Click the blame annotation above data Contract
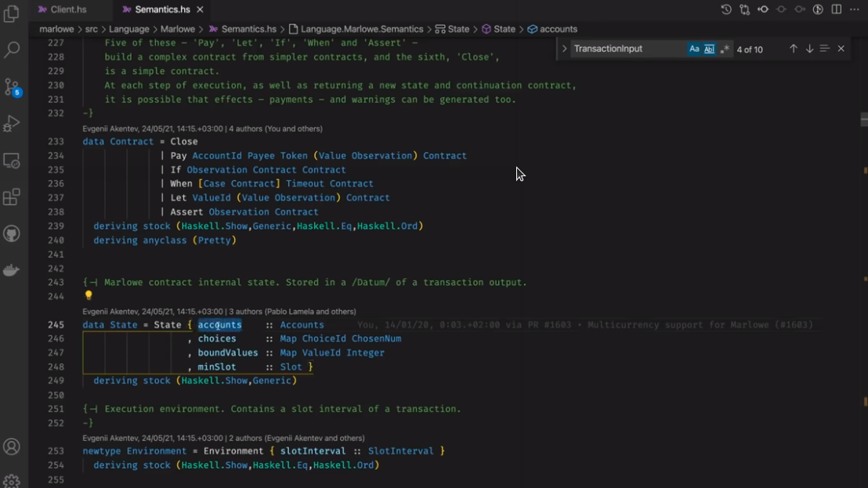This screenshot has width=868, height=488. tap(202, 128)
